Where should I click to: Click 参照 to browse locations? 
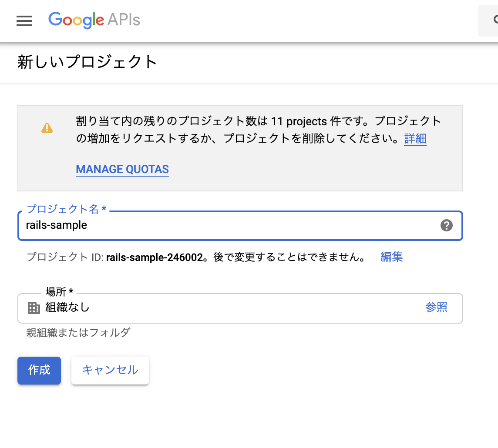pos(436,308)
